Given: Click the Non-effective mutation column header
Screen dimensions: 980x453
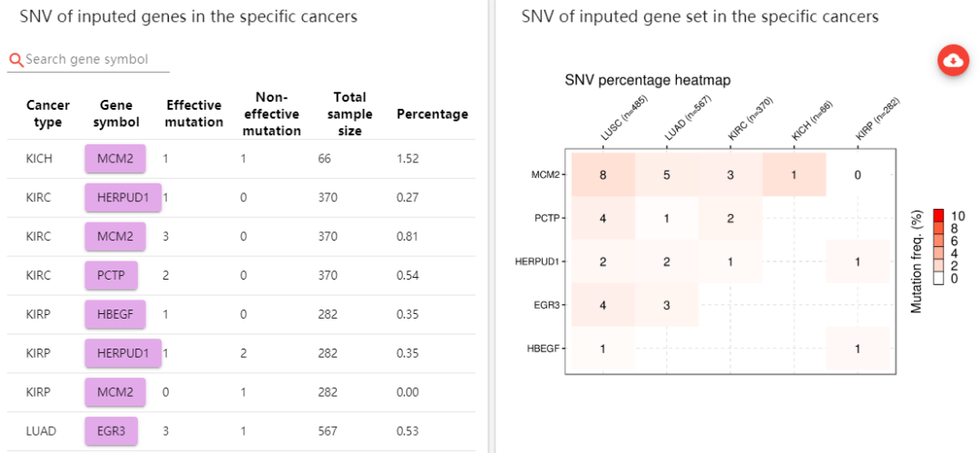Looking at the screenshot, I should click(271, 113).
